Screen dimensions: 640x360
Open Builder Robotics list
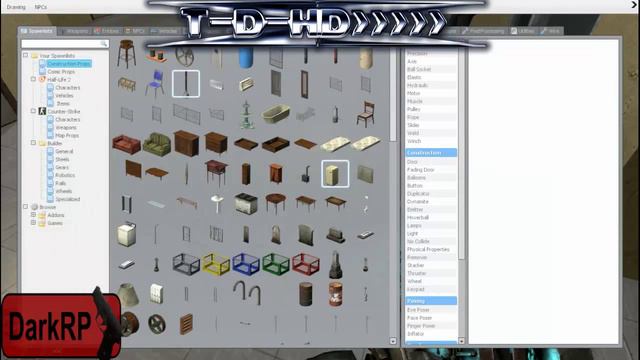(x=65, y=175)
